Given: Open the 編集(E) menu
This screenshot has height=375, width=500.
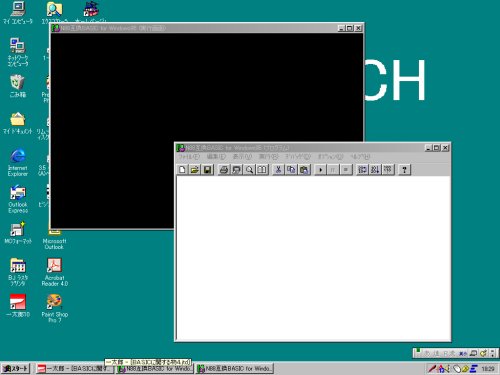Looking at the screenshot, I should point(216,157).
